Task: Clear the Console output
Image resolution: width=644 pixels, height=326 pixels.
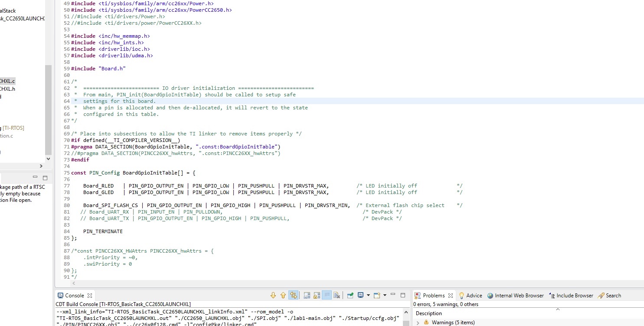Action: (337, 295)
